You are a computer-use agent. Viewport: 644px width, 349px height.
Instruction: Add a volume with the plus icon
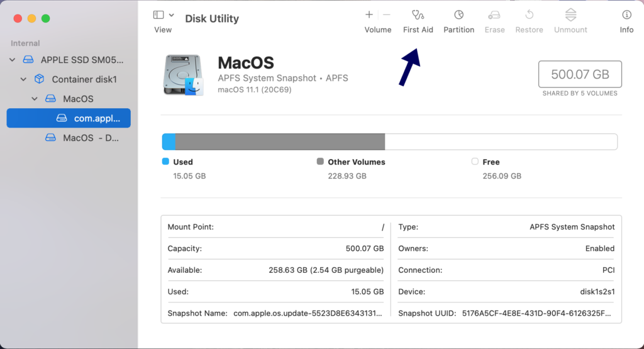click(369, 15)
